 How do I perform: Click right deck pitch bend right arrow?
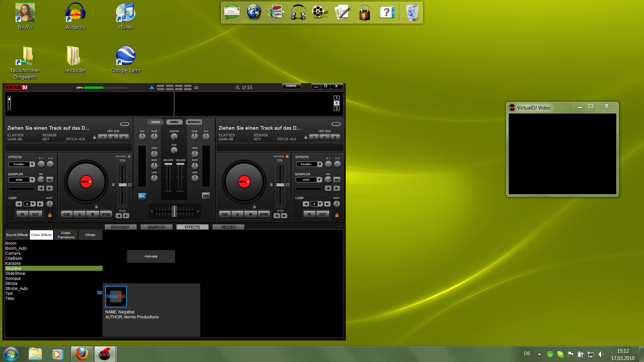(x=284, y=216)
